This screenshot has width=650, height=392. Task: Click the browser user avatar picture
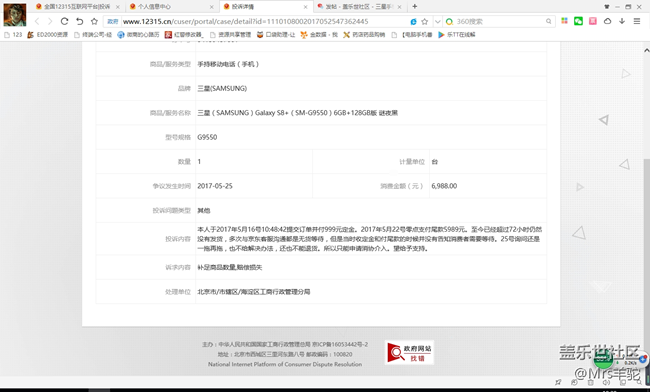(15, 14)
